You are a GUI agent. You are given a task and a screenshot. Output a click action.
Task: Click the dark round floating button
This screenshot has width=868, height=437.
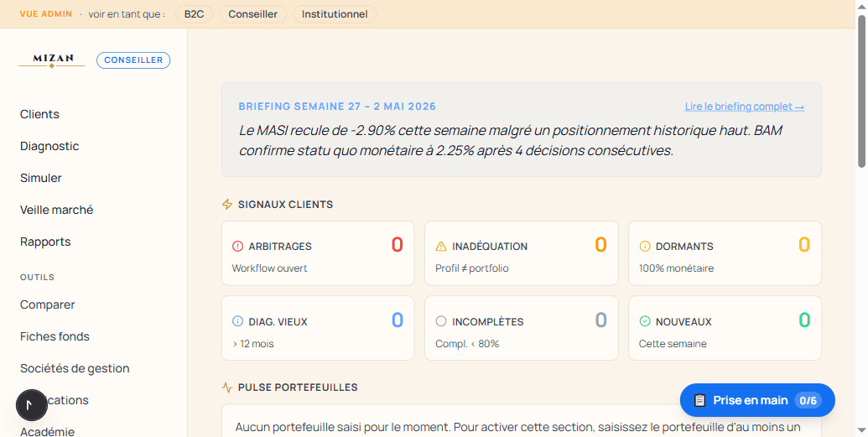(32, 405)
